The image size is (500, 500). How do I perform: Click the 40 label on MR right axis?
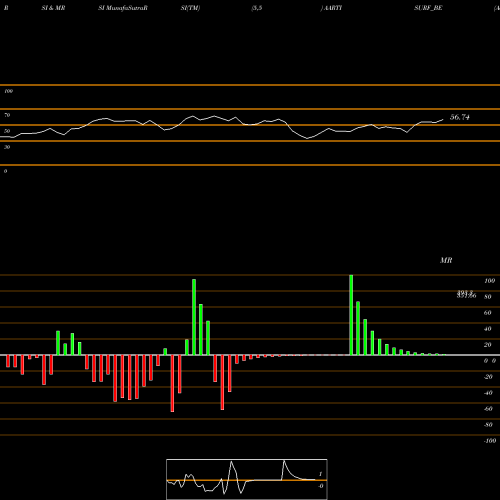click(x=488, y=329)
